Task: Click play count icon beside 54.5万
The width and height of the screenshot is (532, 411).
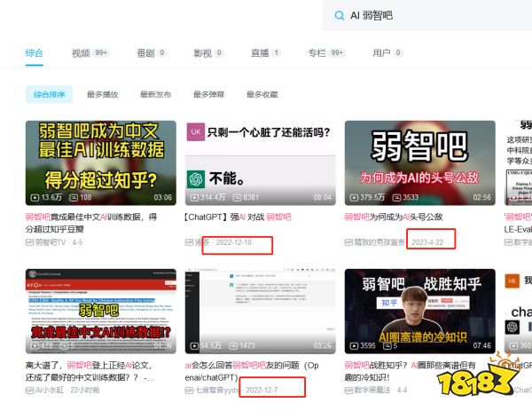Action: 194,346
